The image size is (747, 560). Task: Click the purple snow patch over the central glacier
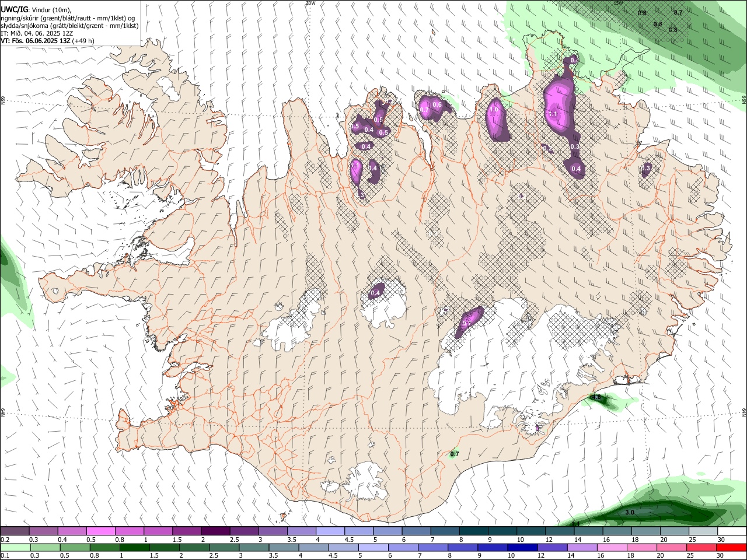[376, 290]
